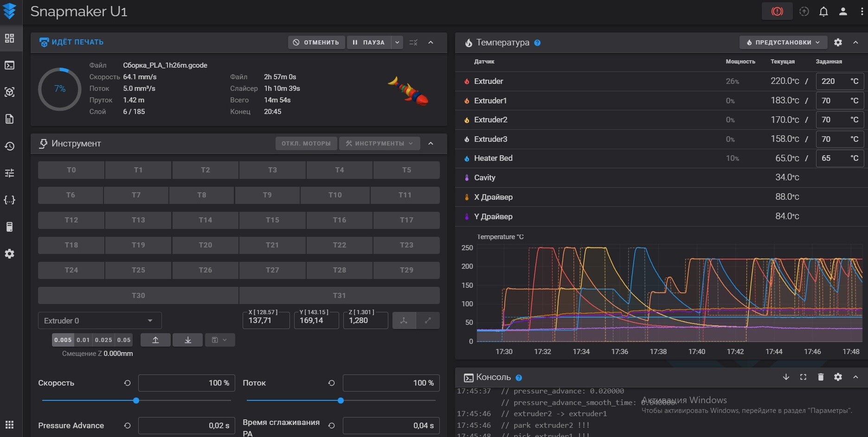Image resolution: width=868 pixels, height=437 pixels.
Task: Open the console page from sidebar
Action: 9,65
